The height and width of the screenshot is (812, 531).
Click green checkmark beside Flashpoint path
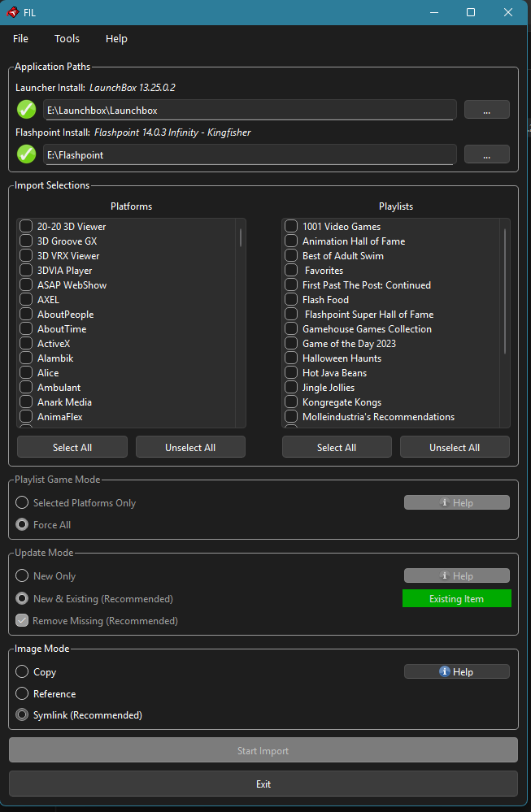click(x=27, y=154)
